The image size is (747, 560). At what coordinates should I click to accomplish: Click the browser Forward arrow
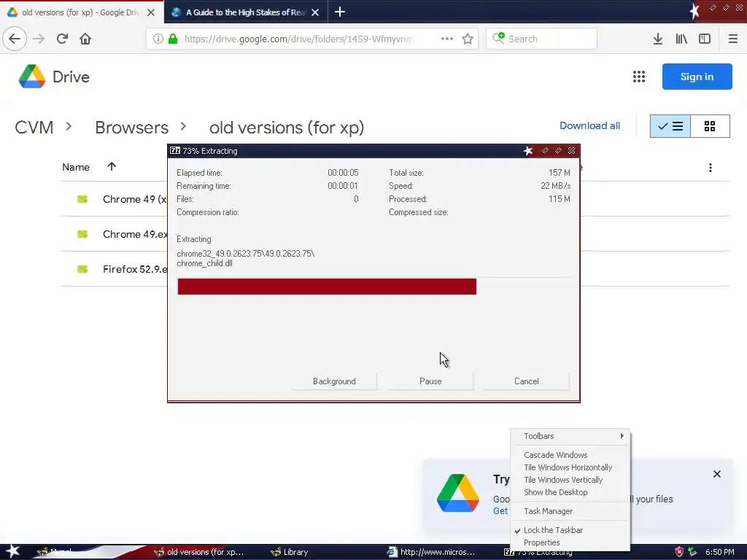(x=39, y=39)
